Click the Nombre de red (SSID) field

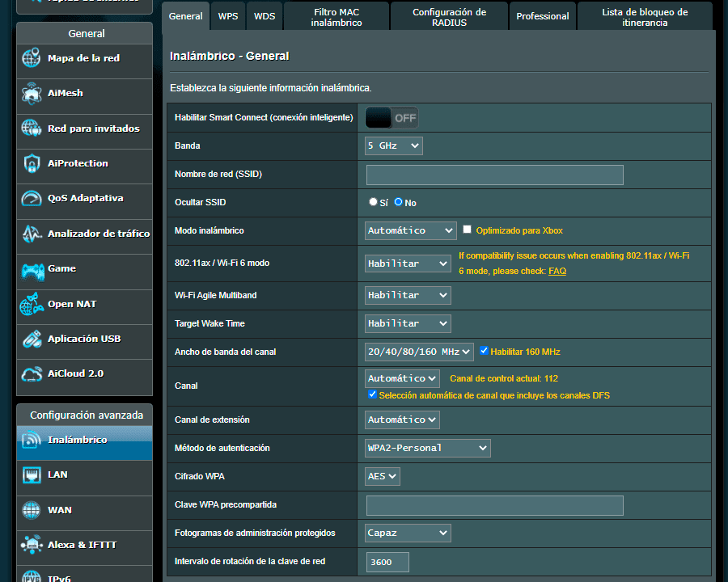coord(495,175)
